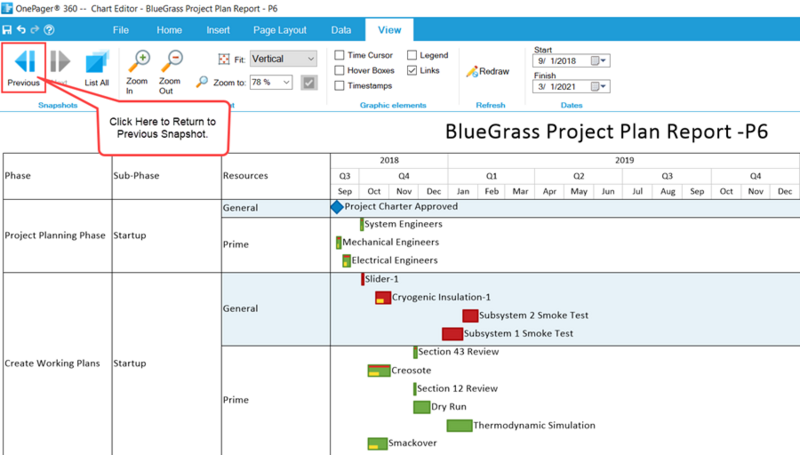The width and height of the screenshot is (800, 455).
Task: Click the BlueGrass Project Plan Report title
Action: click(607, 132)
